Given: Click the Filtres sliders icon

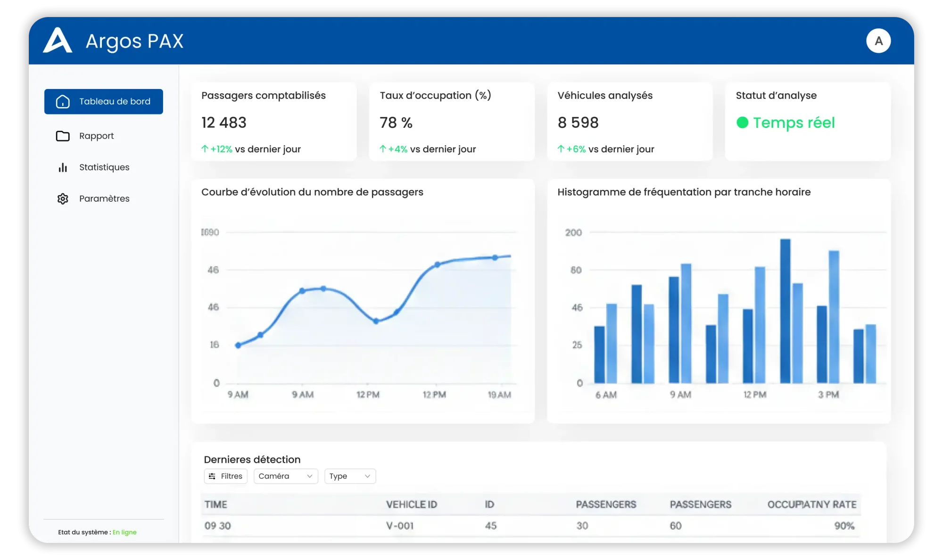Looking at the screenshot, I should tap(212, 476).
